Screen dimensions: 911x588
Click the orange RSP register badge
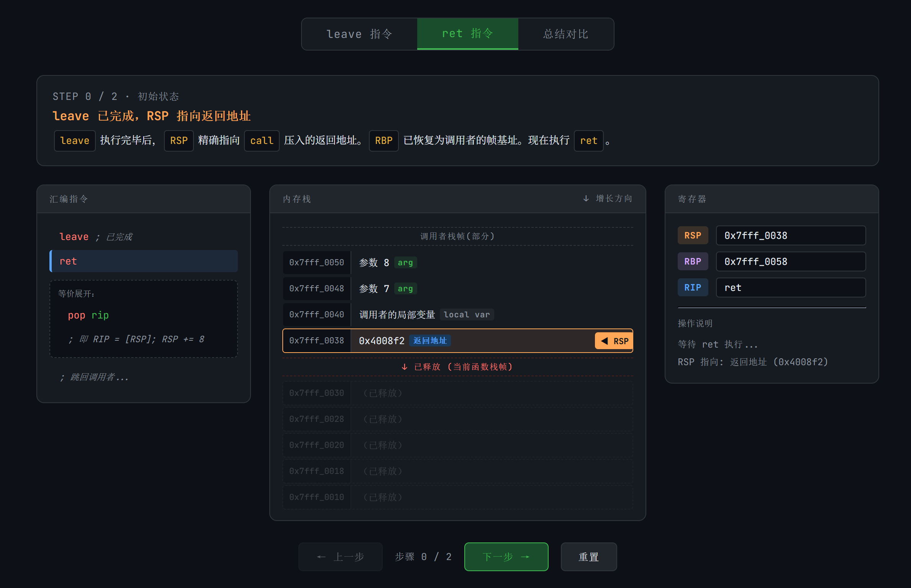(693, 235)
